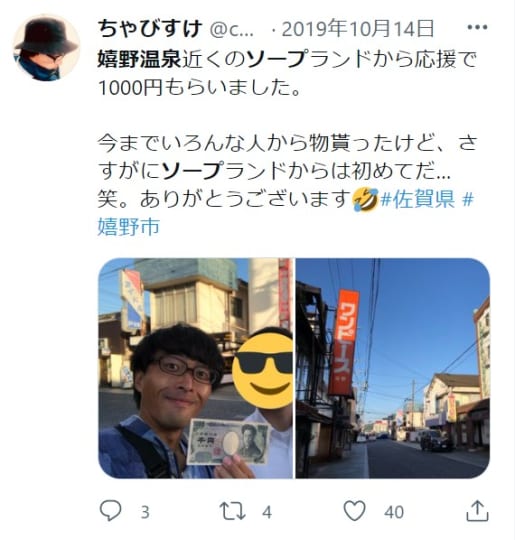Like the tweet with the heart icon
Image resolution: width=515 pixels, height=540 pixels.
pos(355,511)
